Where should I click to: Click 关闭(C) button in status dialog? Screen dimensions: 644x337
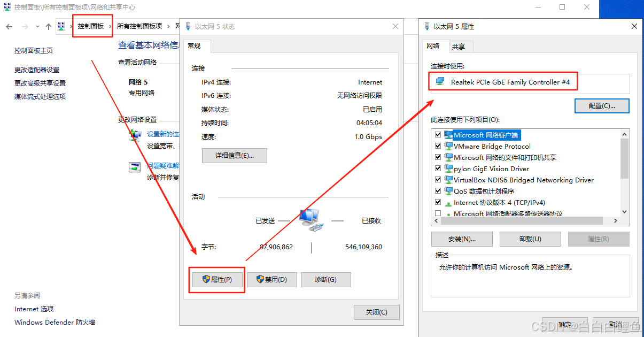(377, 312)
